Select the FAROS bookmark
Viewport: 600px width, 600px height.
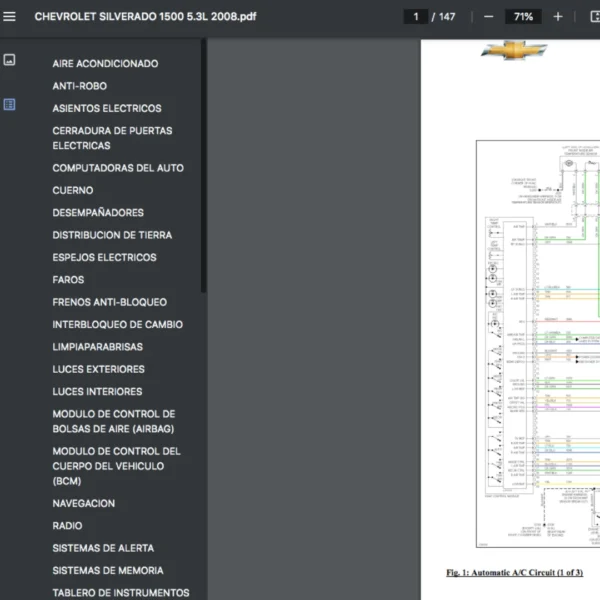coord(68,280)
